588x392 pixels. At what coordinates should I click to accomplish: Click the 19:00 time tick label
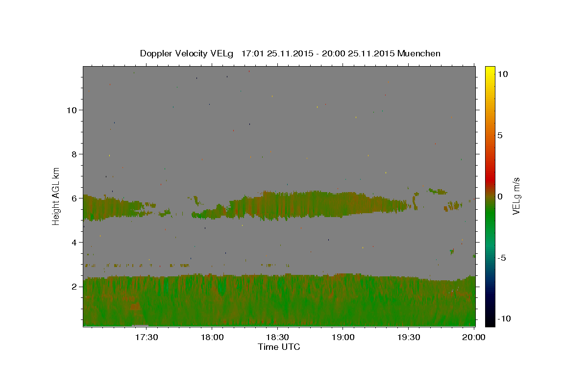click(343, 337)
